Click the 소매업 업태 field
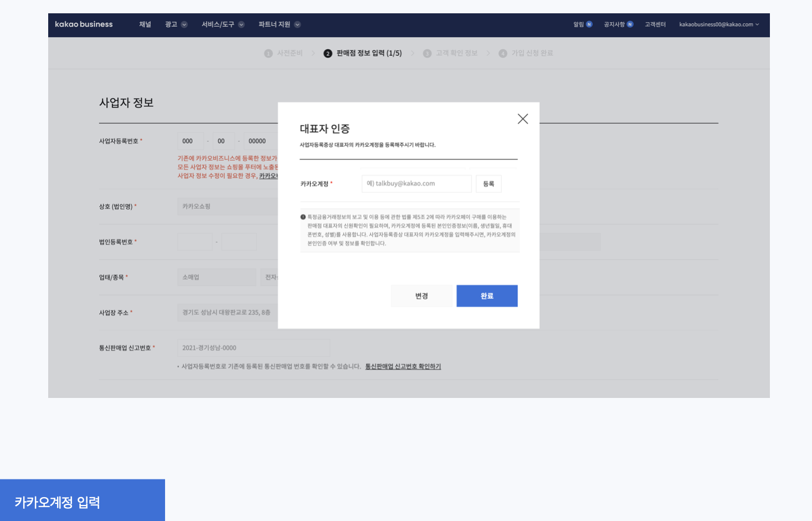812x521 pixels. click(217, 277)
